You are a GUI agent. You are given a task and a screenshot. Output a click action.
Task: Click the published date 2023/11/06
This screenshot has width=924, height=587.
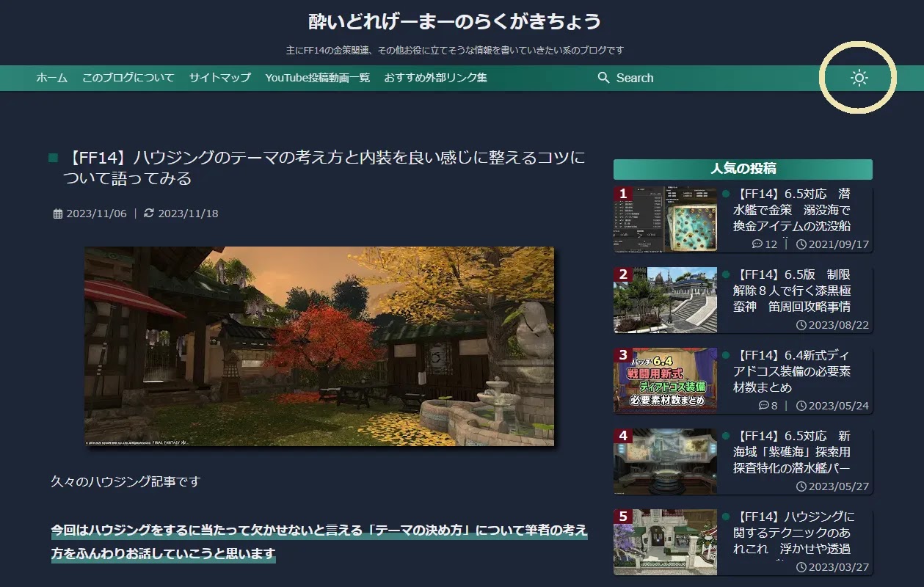point(96,214)
